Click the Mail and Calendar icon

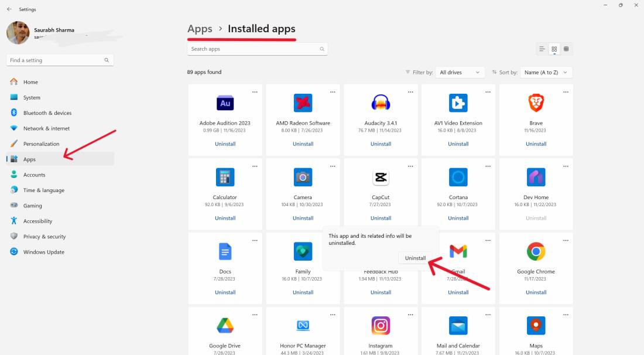pos(458,326)
